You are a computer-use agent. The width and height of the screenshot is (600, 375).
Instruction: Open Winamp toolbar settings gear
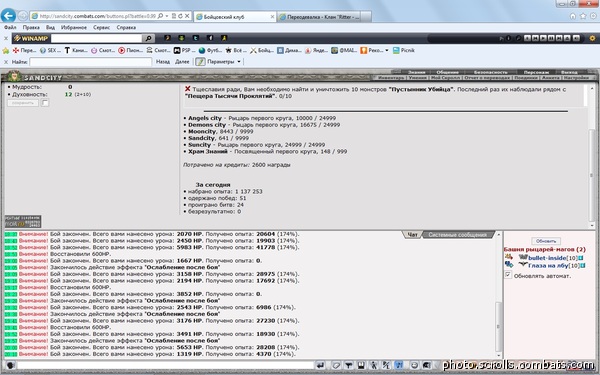coord(592,38)
